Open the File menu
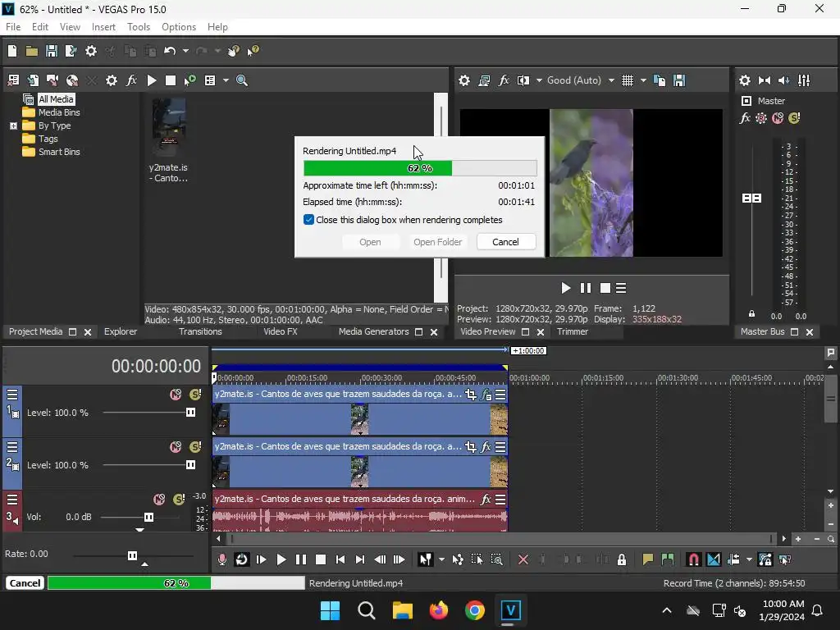This screenshot has height=630, width=840. 13,27
